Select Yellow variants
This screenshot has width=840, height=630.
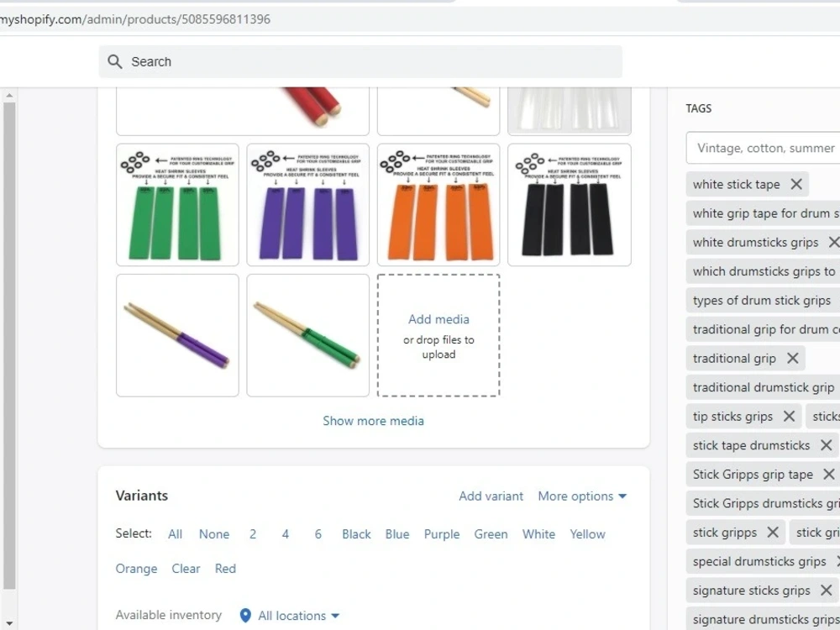[587, 534]
